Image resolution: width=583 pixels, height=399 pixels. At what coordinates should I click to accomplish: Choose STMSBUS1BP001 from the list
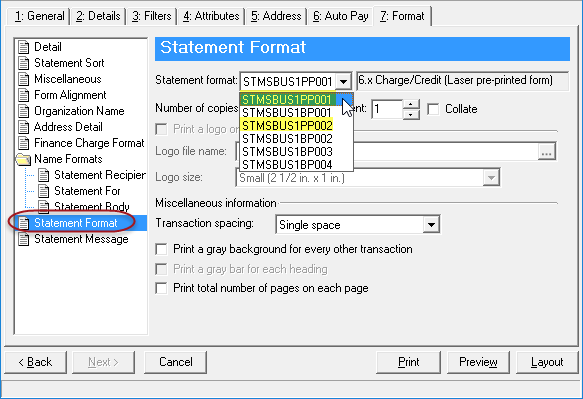click(x=296, y=113)
